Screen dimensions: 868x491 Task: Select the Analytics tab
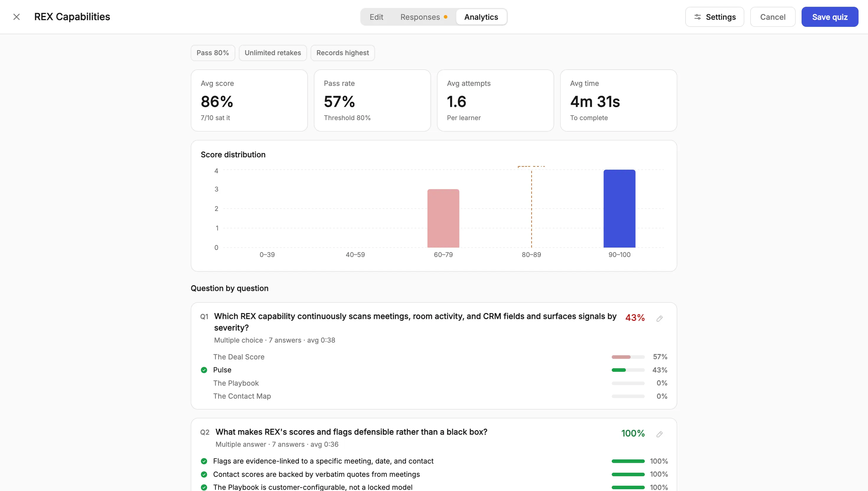[x=481, y=17]
